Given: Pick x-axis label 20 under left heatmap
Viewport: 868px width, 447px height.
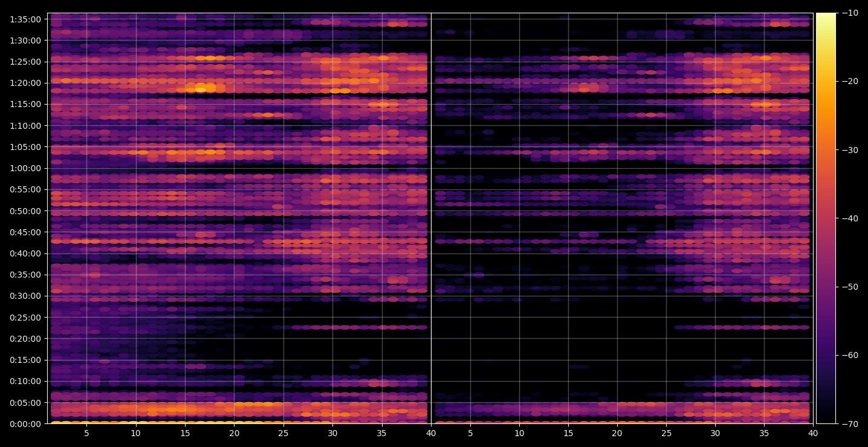Looking at the screenshot, I should pos(234,433).
